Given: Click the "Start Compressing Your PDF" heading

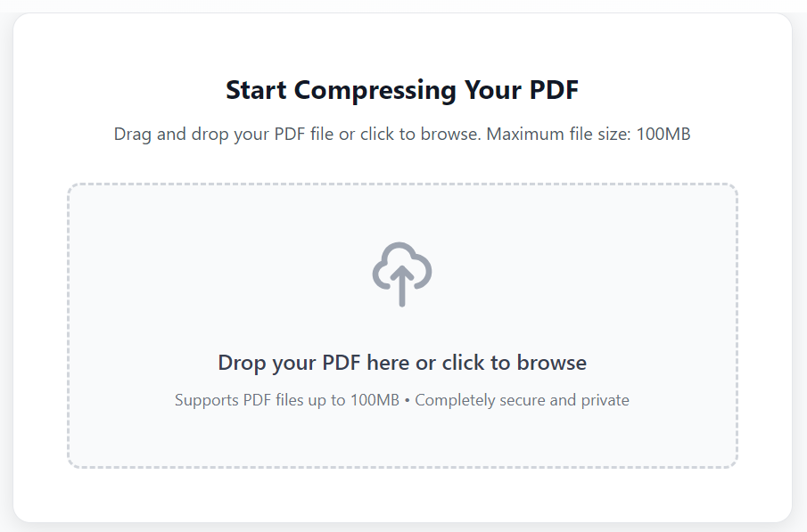Looking at the screenshot, I should pyautogui.click(x=402, y=90).
